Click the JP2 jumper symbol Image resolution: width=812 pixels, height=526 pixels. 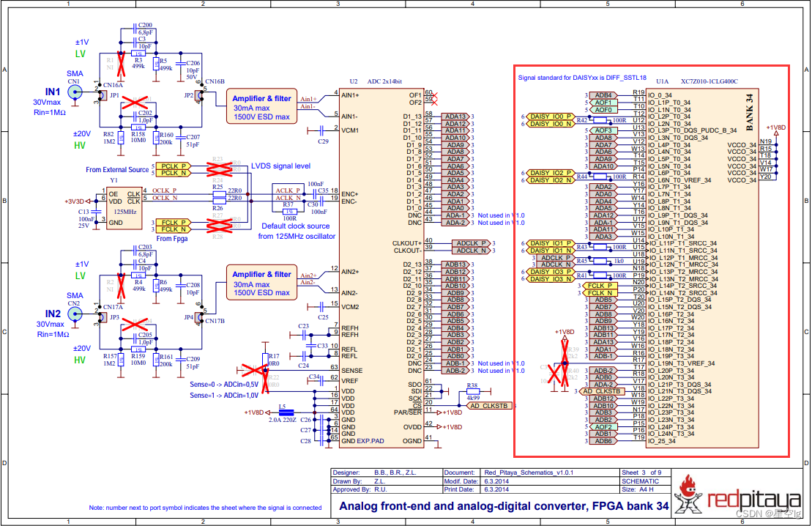[198, 96]
